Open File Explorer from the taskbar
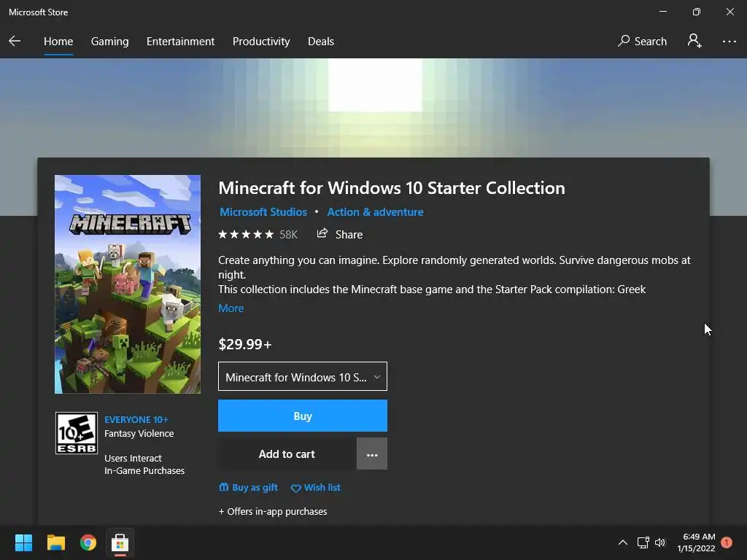 (x=55, y=542)
